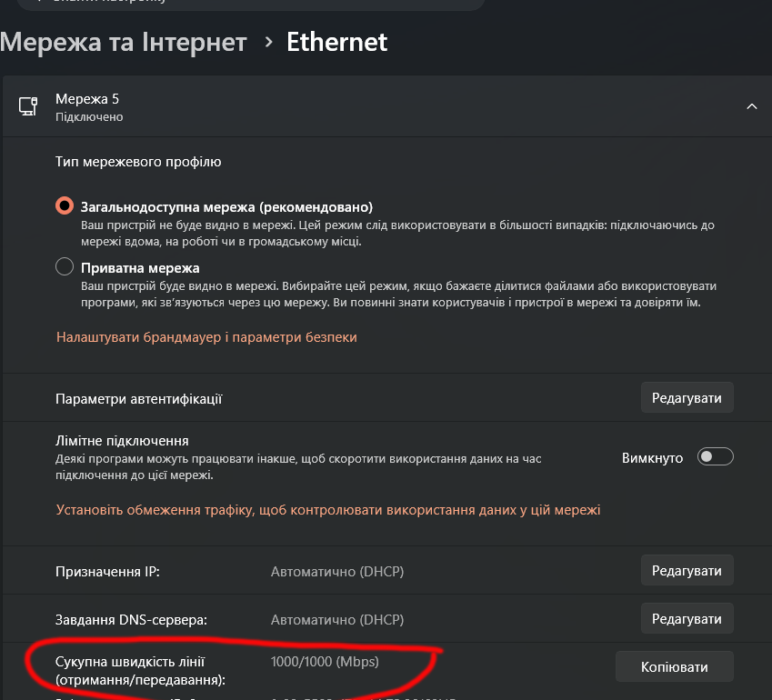Select Загальнодоступна мережа radio button
Screen dimensions: 772x700
click(x=65, y=205)
